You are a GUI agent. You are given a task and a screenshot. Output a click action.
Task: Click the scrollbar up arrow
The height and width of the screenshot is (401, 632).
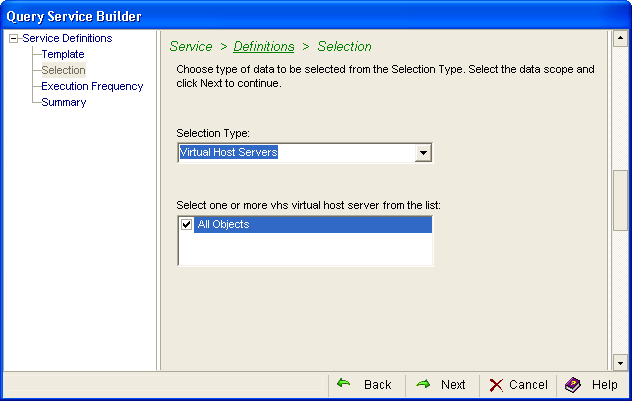pyautogui.click(x=620, y=38)
